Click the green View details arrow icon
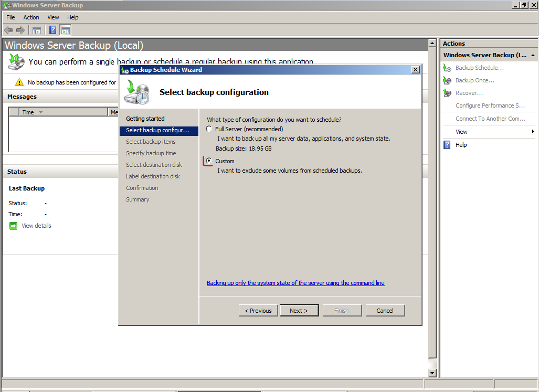The width and height of the screenshot is (539, 392). 13,226
